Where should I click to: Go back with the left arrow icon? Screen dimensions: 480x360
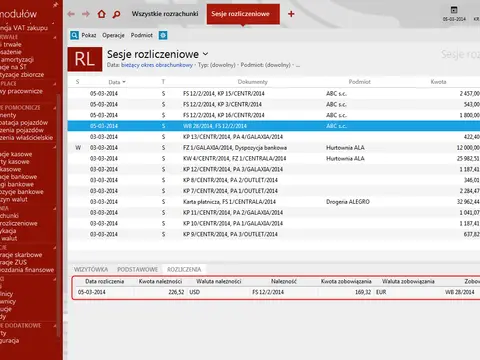tap(71, 14)
